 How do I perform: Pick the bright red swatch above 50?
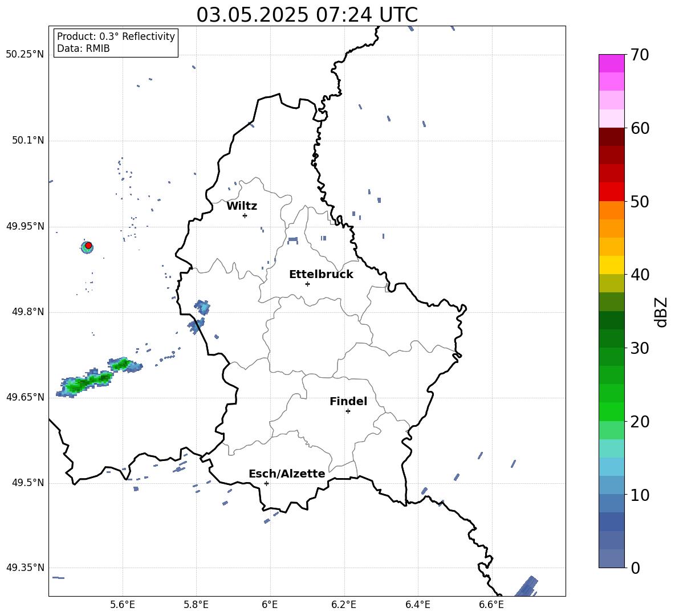pyautogui.click(x=611, y=192)
